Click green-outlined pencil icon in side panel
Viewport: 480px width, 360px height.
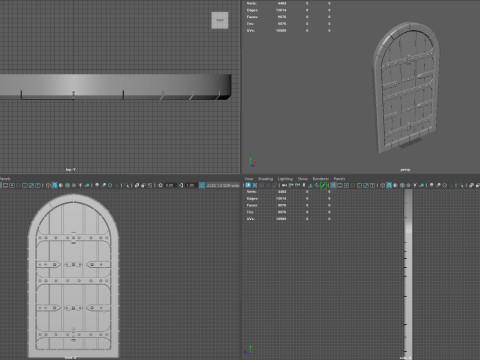tap(323, 185)
